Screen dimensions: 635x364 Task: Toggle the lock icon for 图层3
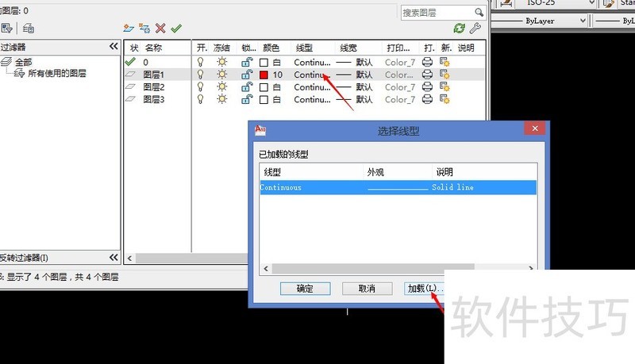[x=247, y=99]
